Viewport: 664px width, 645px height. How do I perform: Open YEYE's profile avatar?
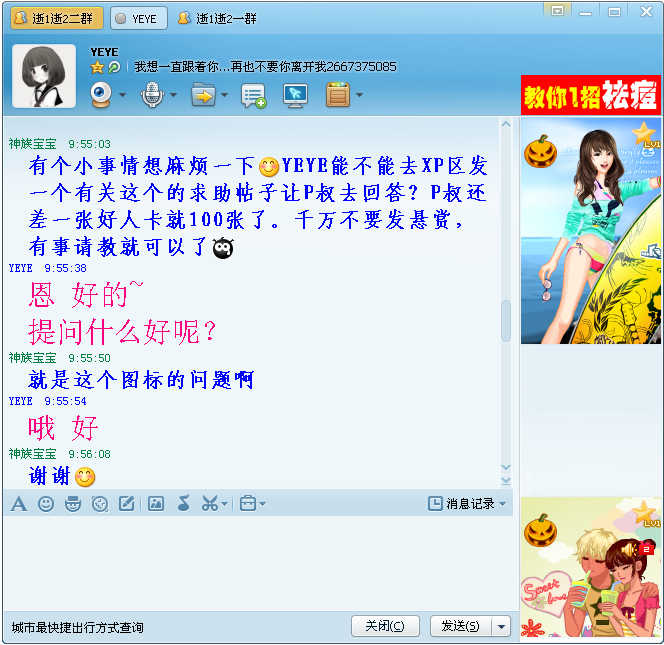[x=44, y=76]
